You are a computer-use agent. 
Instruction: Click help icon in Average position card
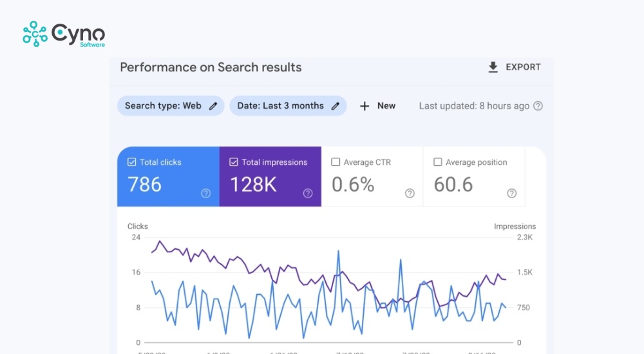pos(511,193)
